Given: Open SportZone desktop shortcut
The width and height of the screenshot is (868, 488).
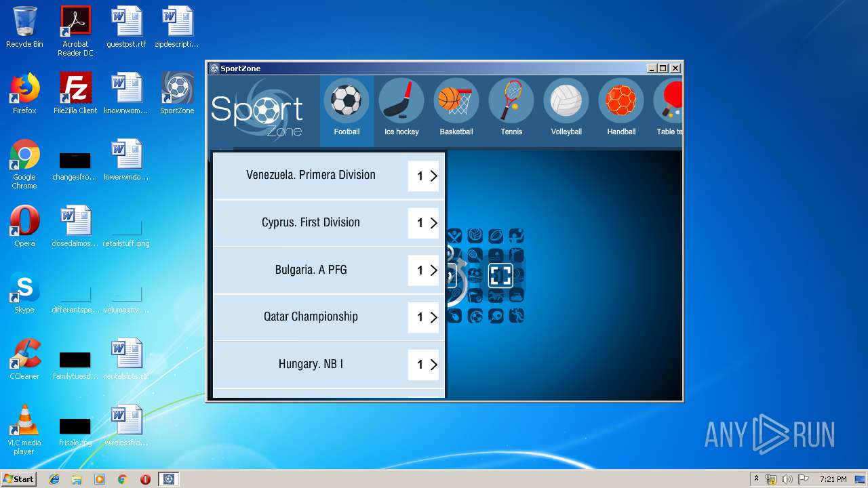Looking at the screenshot, I should (x=177, y=94).
